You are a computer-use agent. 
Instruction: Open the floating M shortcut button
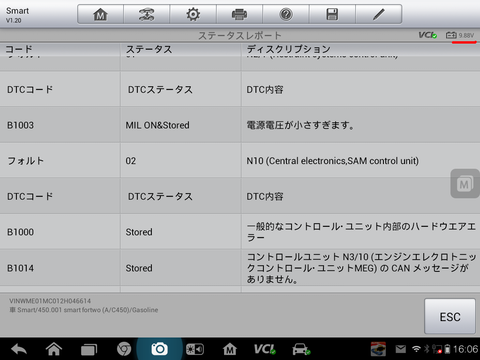(465, 184)
